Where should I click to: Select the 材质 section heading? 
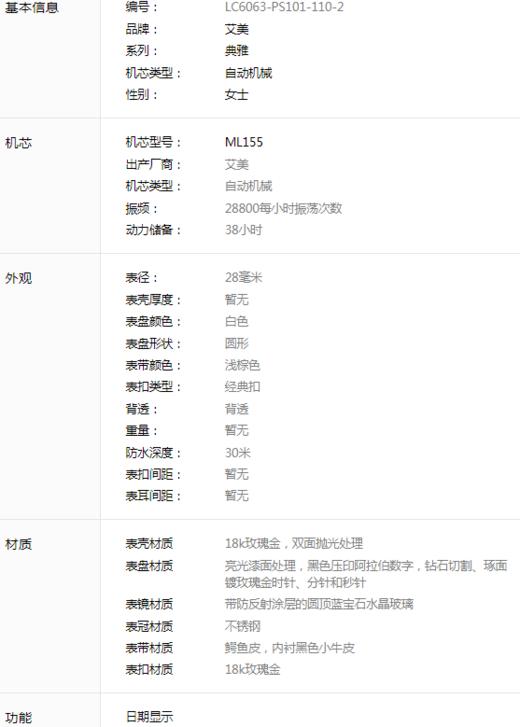click(x=19, y=544)
